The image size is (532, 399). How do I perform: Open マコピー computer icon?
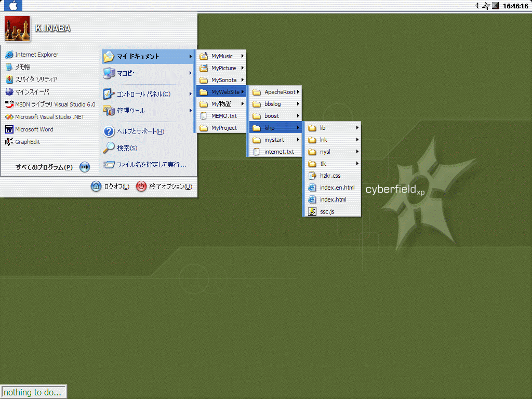109,73
